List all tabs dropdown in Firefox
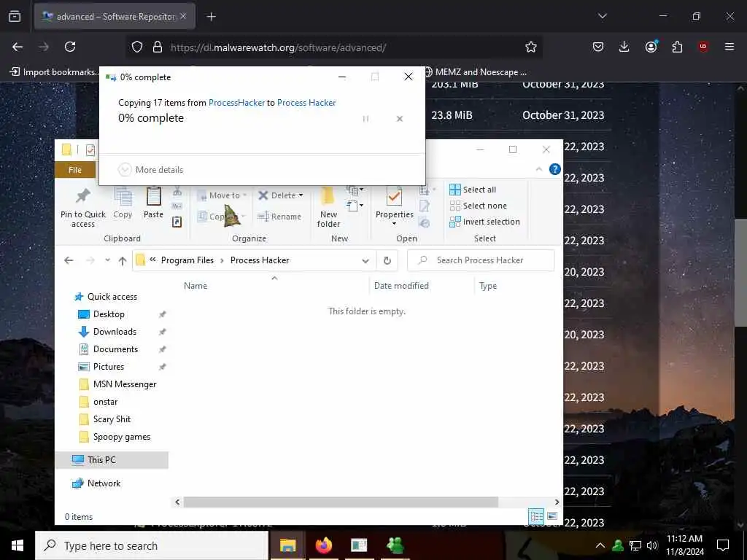Image resolution: width=747 pixels, height=560 pixels. click(x=602, y=16)
